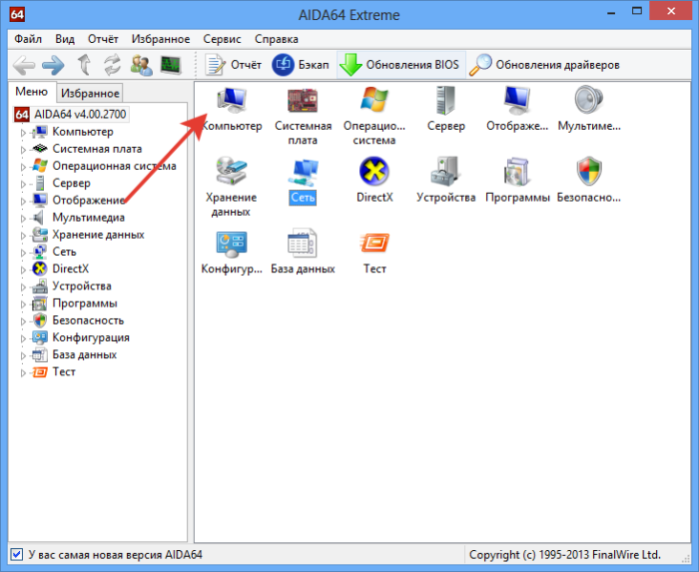Open the Отчёт menu in menu bar
Screen dimensions: 699x572
(103, 39)
